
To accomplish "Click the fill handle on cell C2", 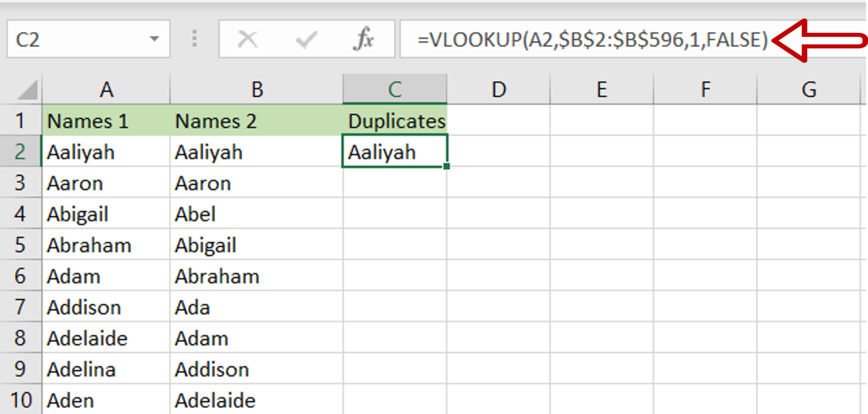I will pos(446,165).
